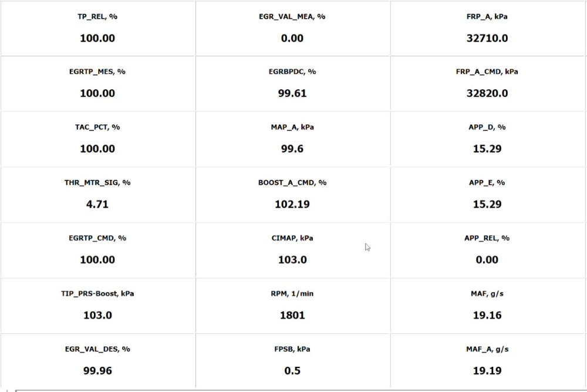This screenshot has width=587, height=392.
Task: Click the TP_REL percentage cell
Action: point(97,28)
